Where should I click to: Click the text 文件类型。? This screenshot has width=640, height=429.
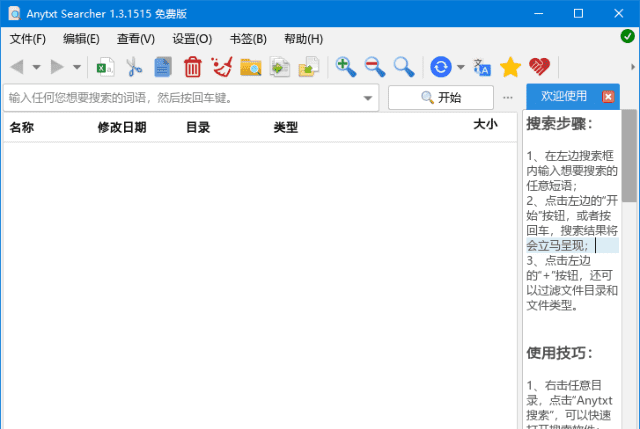click(552, 305)
